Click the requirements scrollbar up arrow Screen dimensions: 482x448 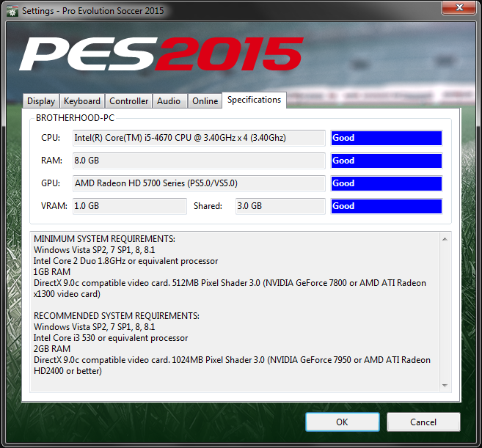(445, 239)
